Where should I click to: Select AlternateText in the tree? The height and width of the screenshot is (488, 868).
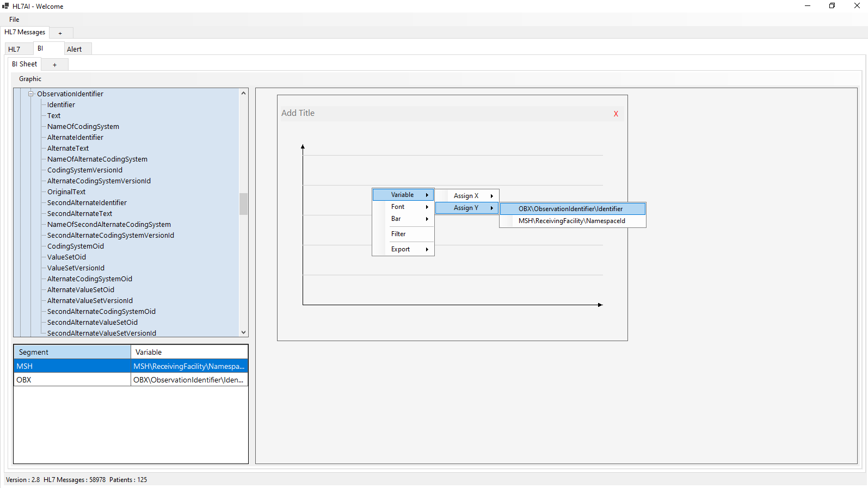[68, 149]
